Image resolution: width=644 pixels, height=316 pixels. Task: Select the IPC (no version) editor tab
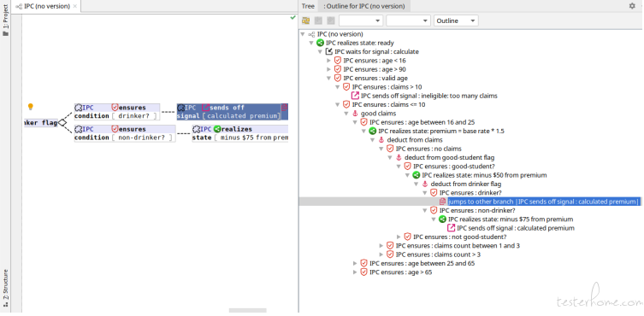pyautogui.click(x=46, y=6)
